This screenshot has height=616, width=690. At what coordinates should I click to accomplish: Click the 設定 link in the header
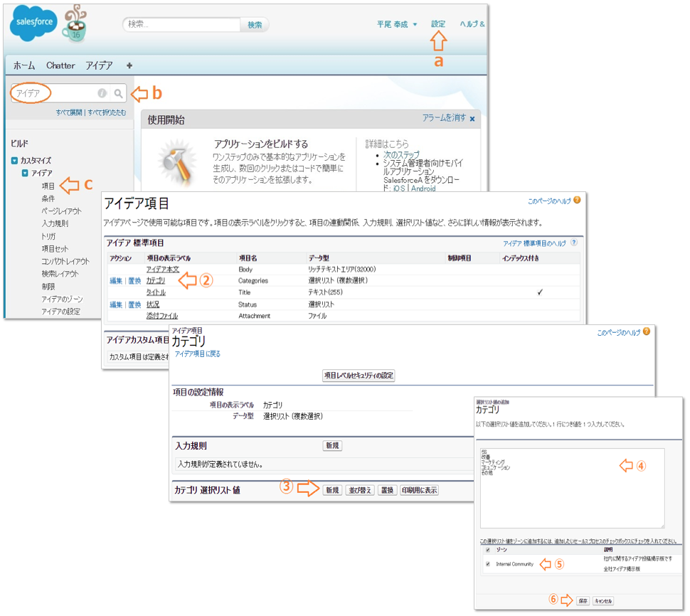click(x=438, y=24)
